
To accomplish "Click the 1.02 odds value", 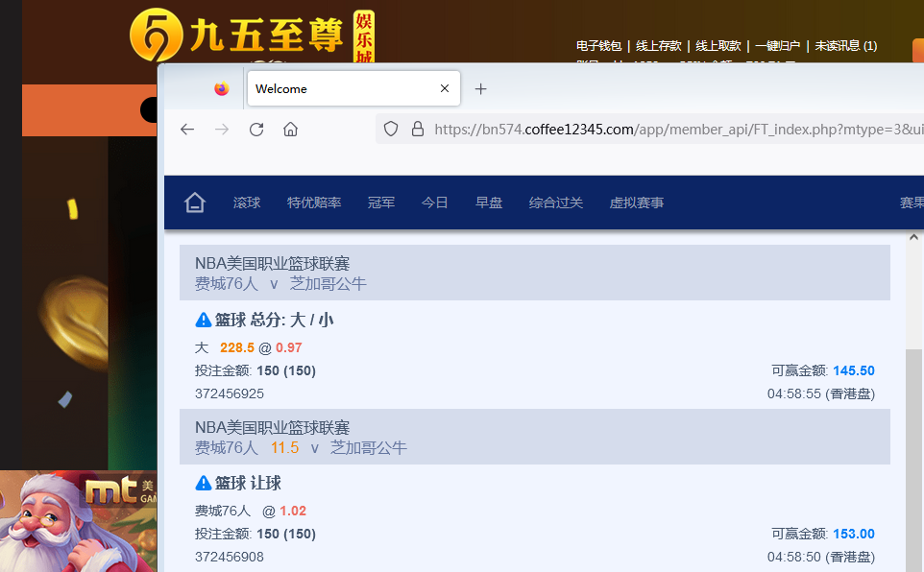I will (x=293, y=511).
